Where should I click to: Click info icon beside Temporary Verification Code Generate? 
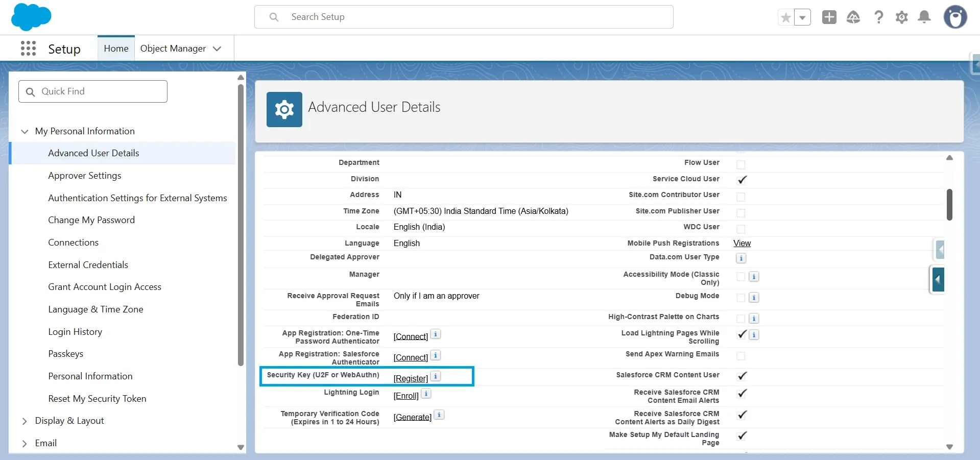tap(439, 415)
